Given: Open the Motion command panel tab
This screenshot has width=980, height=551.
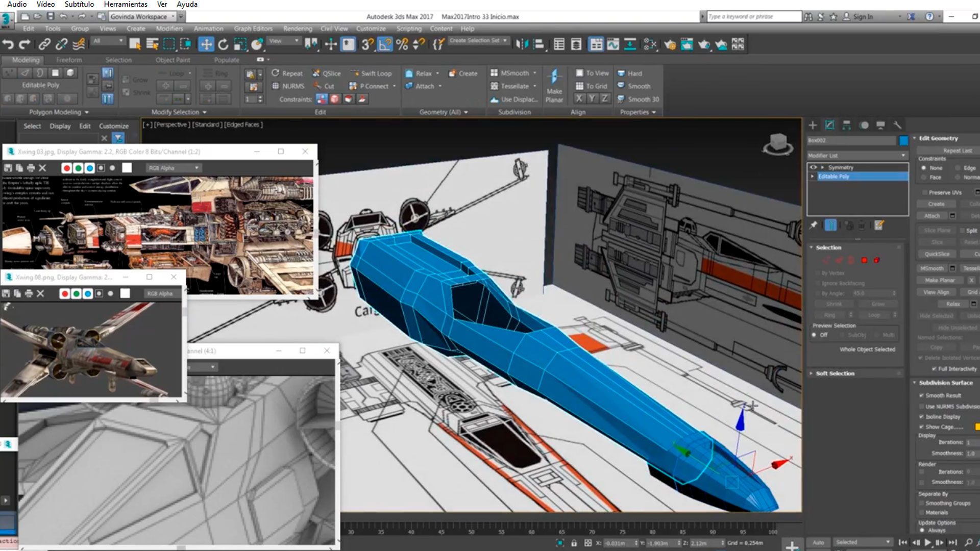Looking at the screenshot, I should (864, 125).
